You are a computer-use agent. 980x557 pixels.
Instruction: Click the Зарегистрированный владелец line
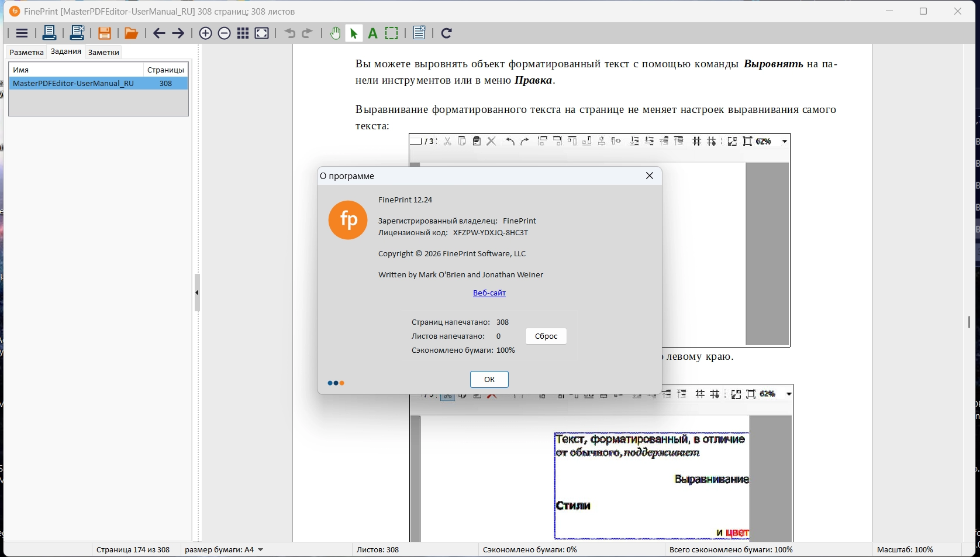(457, 221)
